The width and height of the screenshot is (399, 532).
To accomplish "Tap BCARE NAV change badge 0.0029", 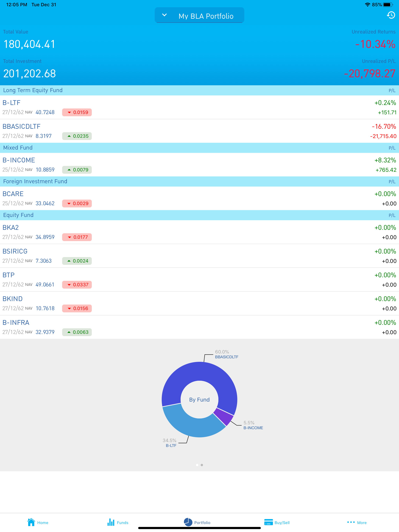I will [x=77, y=203].
